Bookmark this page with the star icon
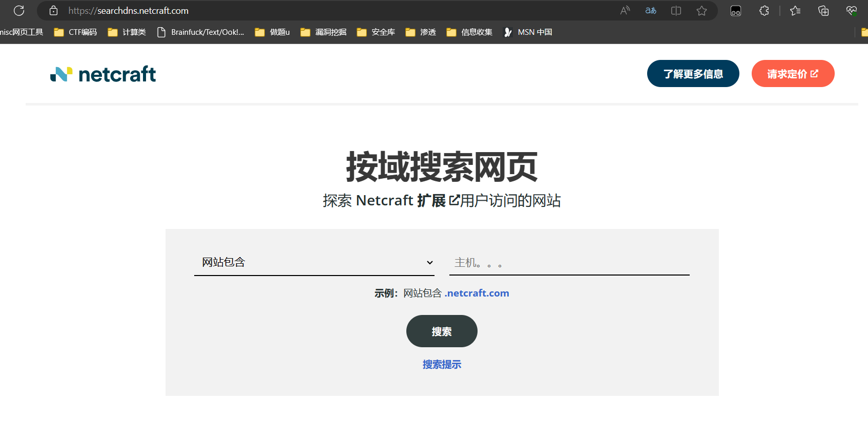868x443 pixels. pyautogui.click(x=701, y=11)
